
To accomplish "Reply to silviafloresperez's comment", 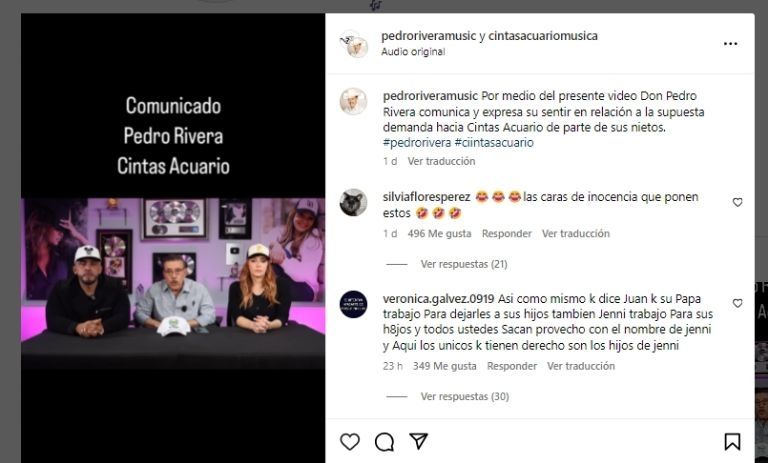I will click(x=506, y=234).
